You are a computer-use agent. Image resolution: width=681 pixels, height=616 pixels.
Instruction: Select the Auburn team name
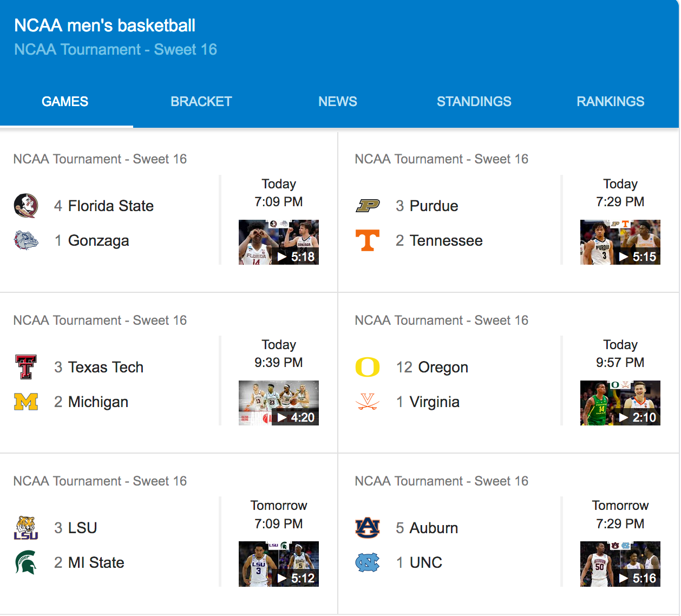(x=434, y=528)
